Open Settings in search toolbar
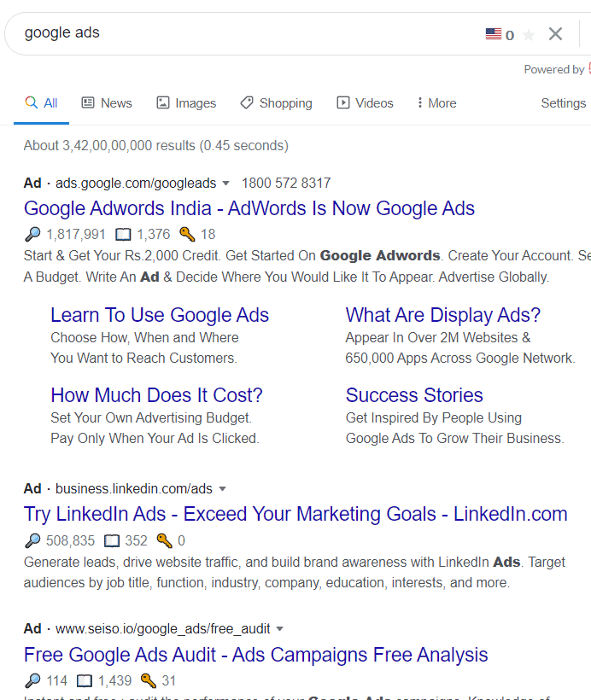This screenshot has width=591, height=700. coord(564,103)
